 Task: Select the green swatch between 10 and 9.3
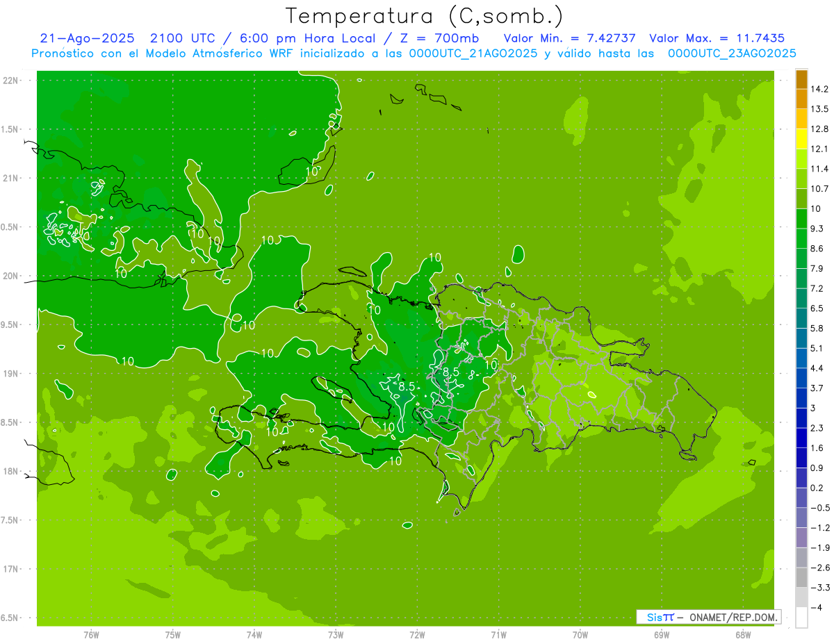(x=801, y=219)
